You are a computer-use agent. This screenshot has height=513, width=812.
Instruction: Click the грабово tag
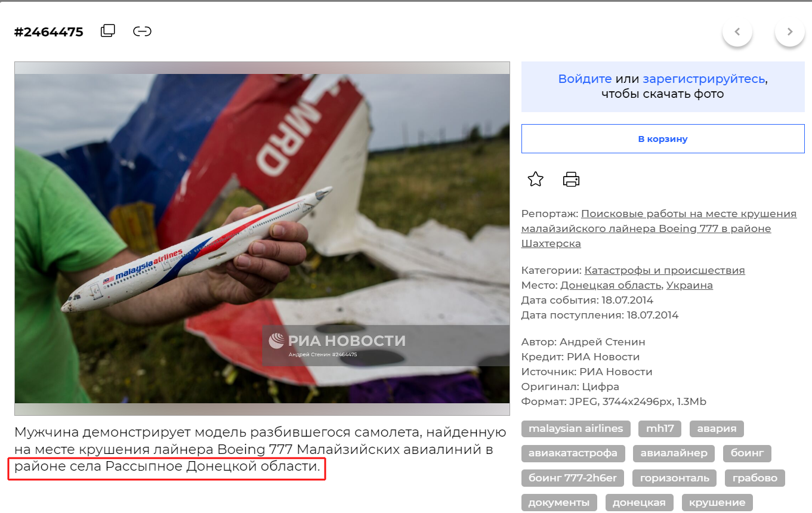coord(755,478)
